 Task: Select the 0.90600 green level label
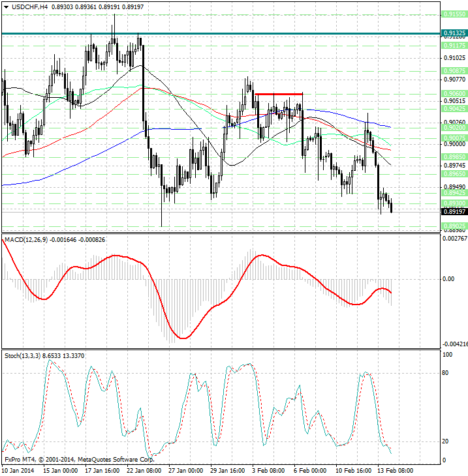(454, 93)
